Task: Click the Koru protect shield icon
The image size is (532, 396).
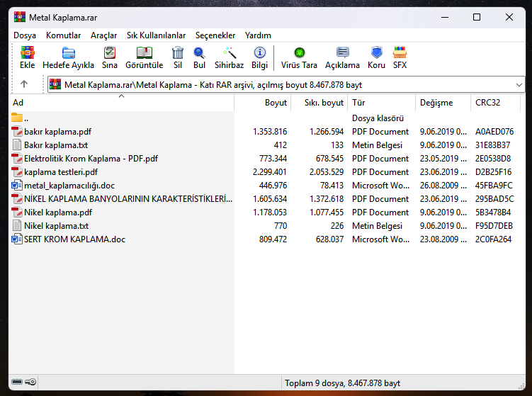Action: click(x=377, y=53)
